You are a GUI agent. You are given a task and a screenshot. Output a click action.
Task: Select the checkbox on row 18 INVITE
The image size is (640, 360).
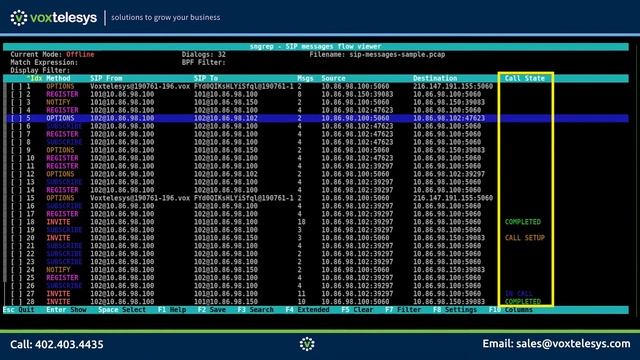pos(16,222)
